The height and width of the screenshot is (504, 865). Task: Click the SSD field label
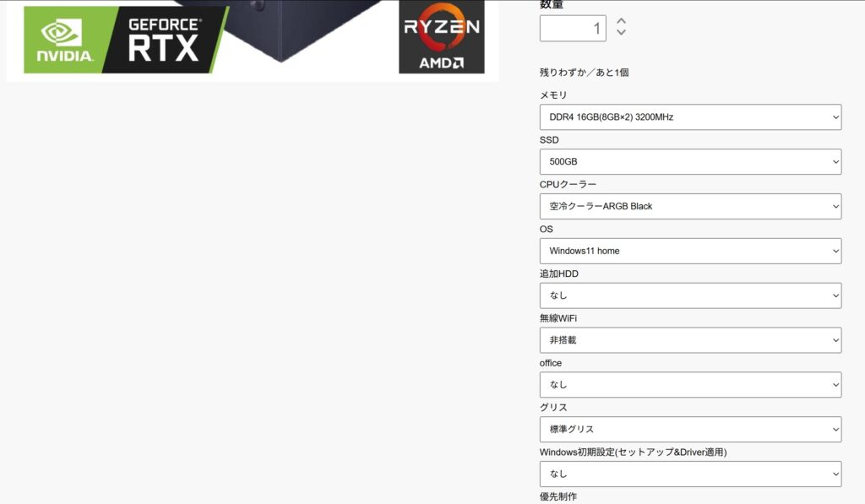(549, 140)
